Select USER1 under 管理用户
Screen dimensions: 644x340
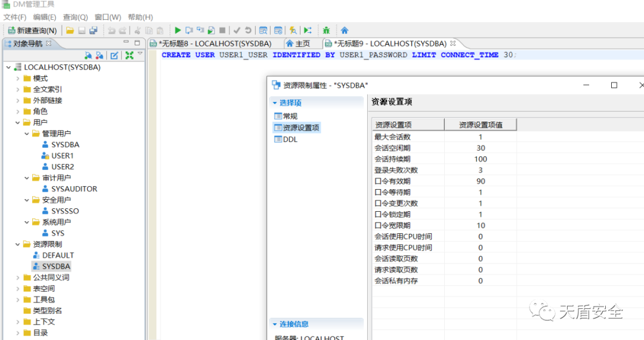62,156
